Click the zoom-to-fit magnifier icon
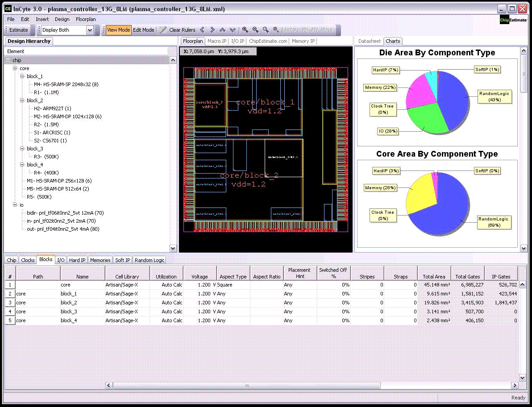This screenshot has width=532, height=407. [x=276, y=30]
